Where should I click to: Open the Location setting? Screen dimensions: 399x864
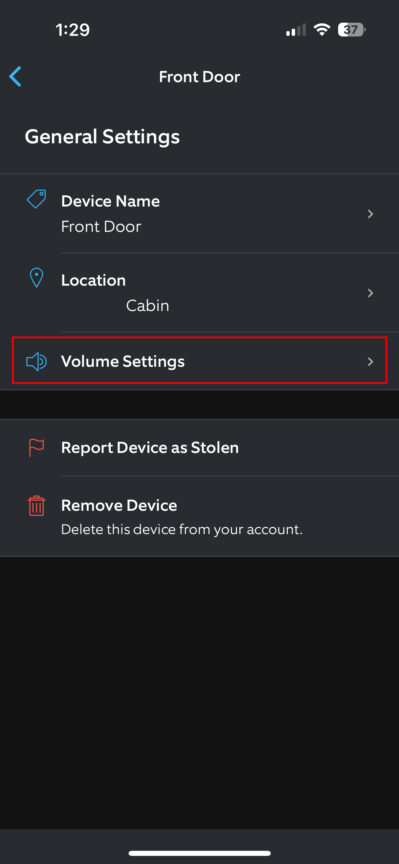click(200, 293)
